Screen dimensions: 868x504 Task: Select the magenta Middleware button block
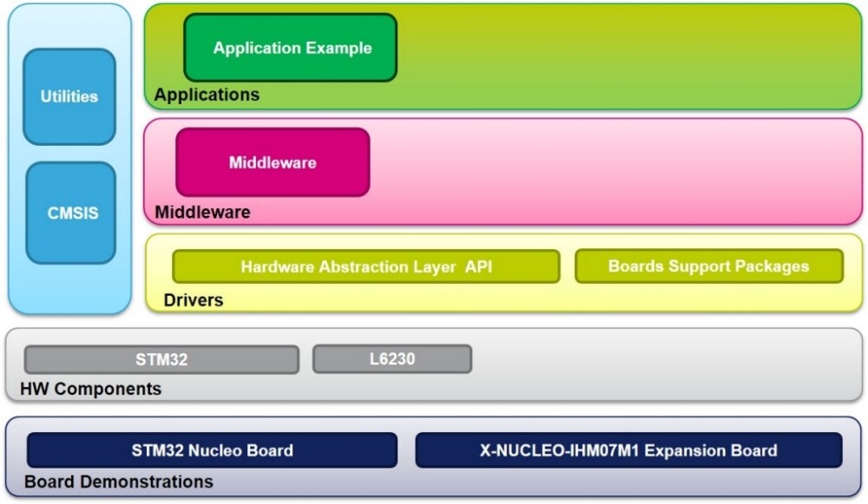tap(273, 162)
